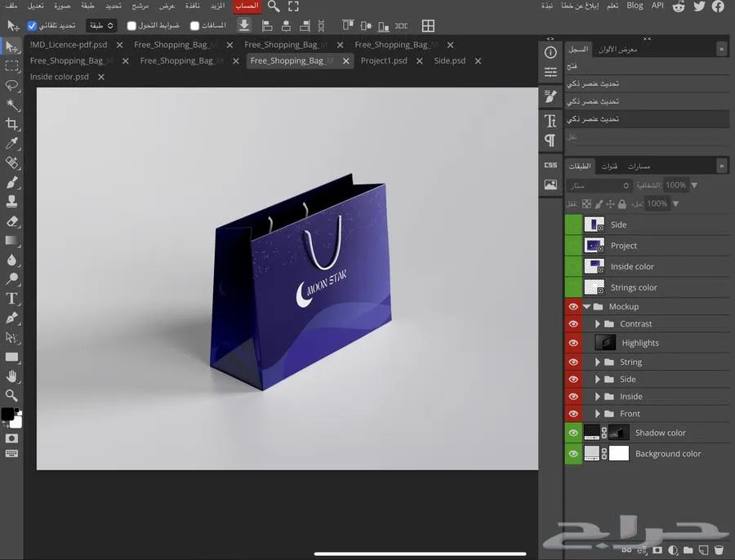Toggle the Auto-Select checkbox
Screen dimensions: 735x560
(32, 25)
